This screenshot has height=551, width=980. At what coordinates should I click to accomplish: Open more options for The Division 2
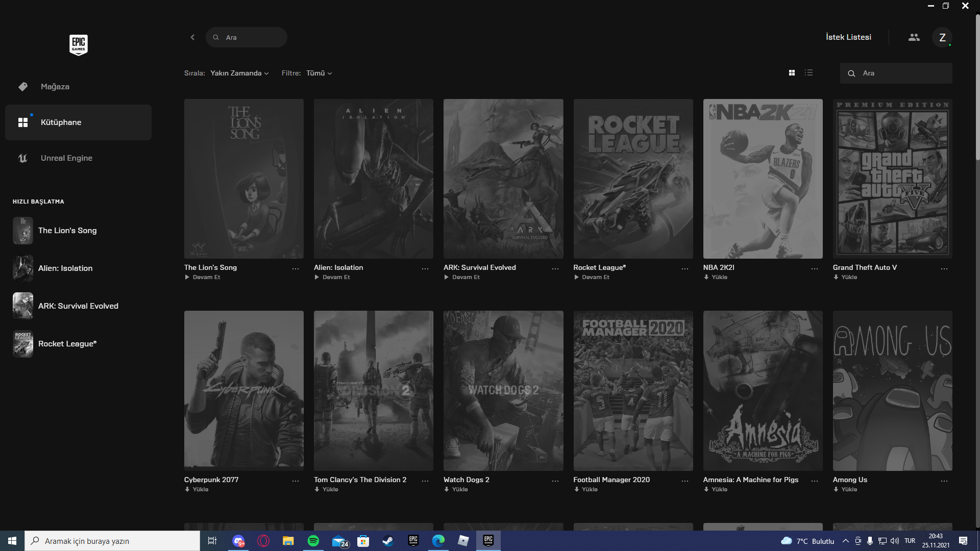(425, 481)
